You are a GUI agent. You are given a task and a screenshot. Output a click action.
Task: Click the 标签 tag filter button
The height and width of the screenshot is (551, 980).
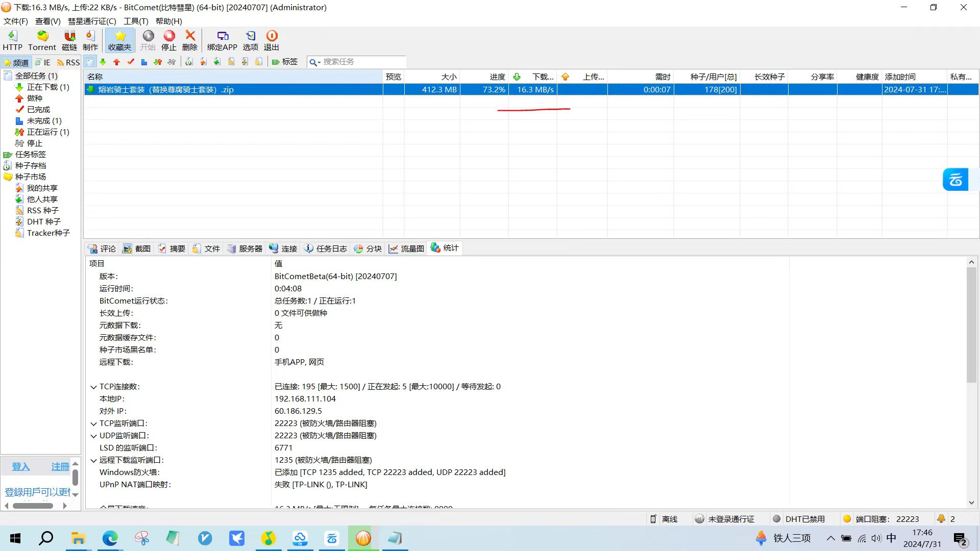(285, 62)
